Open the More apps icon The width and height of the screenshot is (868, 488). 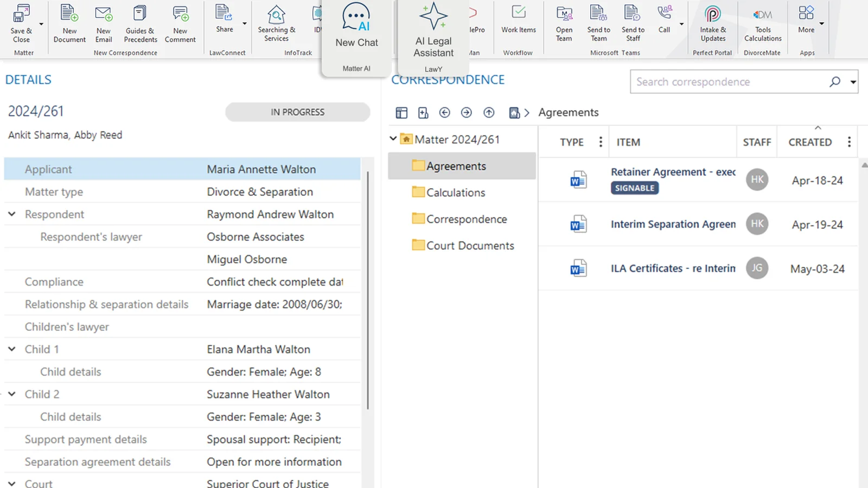coord(806,12)
